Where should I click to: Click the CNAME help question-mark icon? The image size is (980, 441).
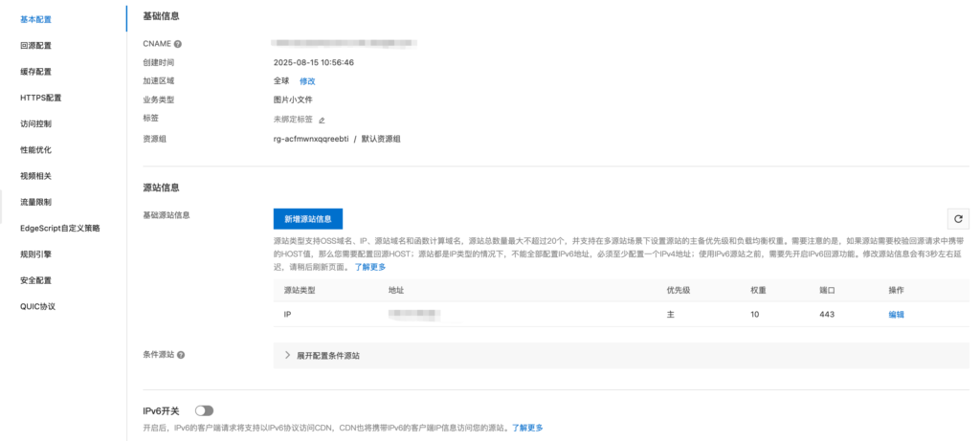point(178,44)
